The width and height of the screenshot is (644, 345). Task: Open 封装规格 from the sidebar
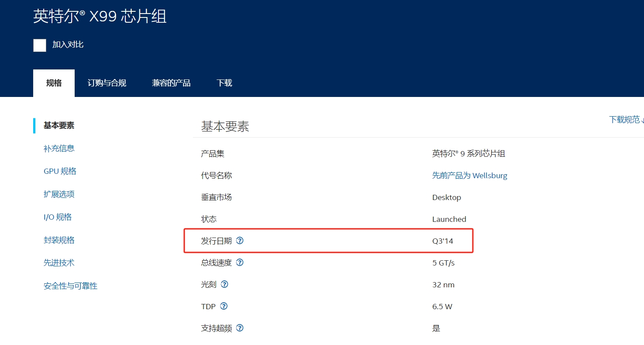[59, 240]
